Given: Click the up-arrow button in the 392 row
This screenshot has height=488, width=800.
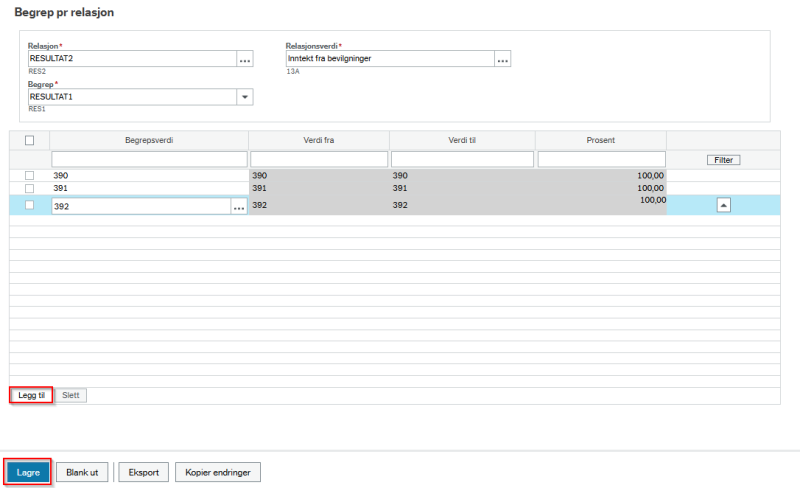Looking at the screenshot, I should click(x=723, y=205).
